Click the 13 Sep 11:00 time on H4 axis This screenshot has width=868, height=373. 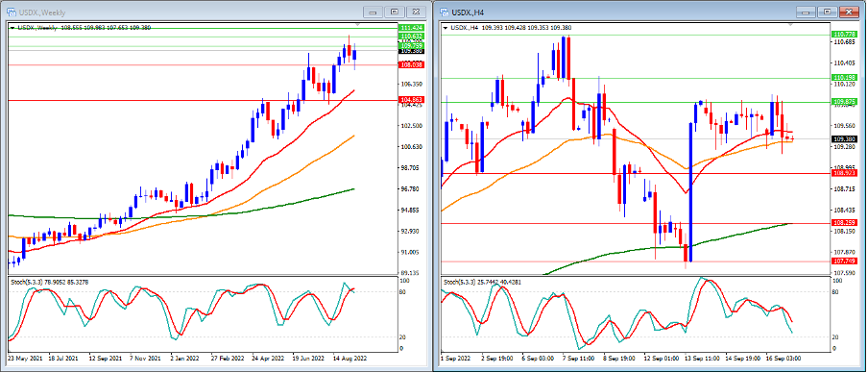click(703, 359)
